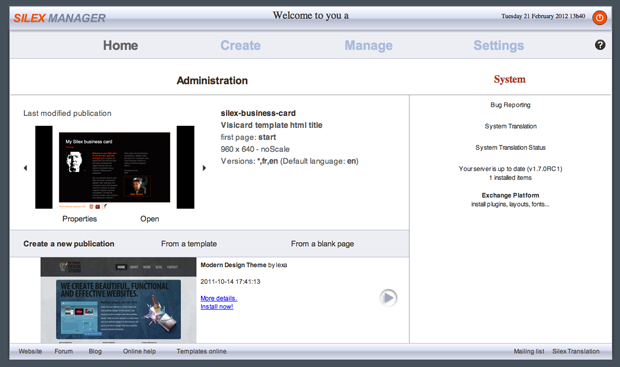Click the More details link
The image size is (620, 367).
coord(219,298)
